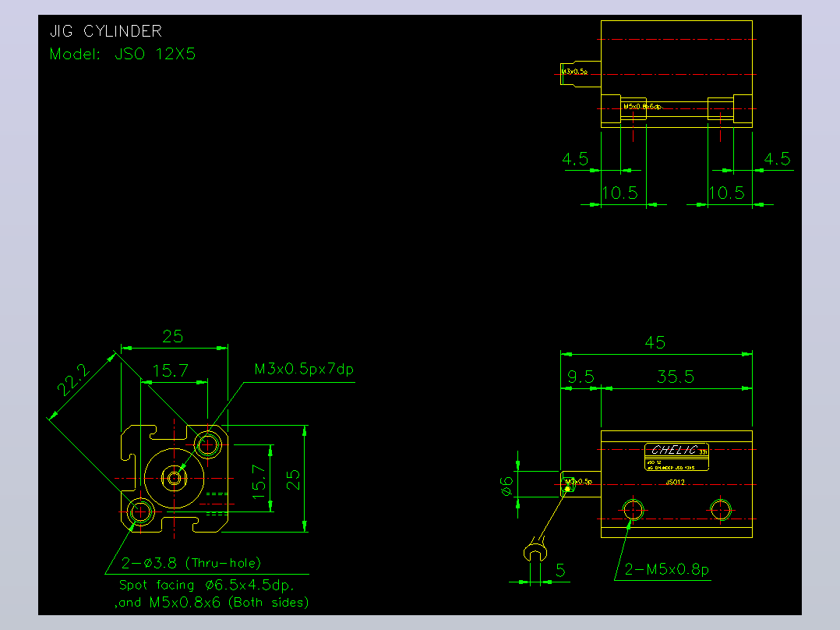The height and width of the screenshot is (630, 840).
Task: Click the 35.5 body length dimension
Action: [x=675, y=377]
